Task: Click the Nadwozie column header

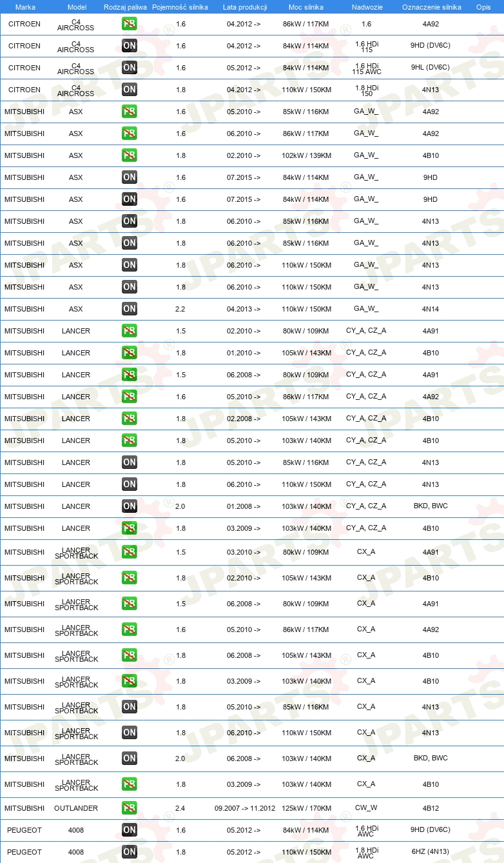Action: (x=366, y=7)
